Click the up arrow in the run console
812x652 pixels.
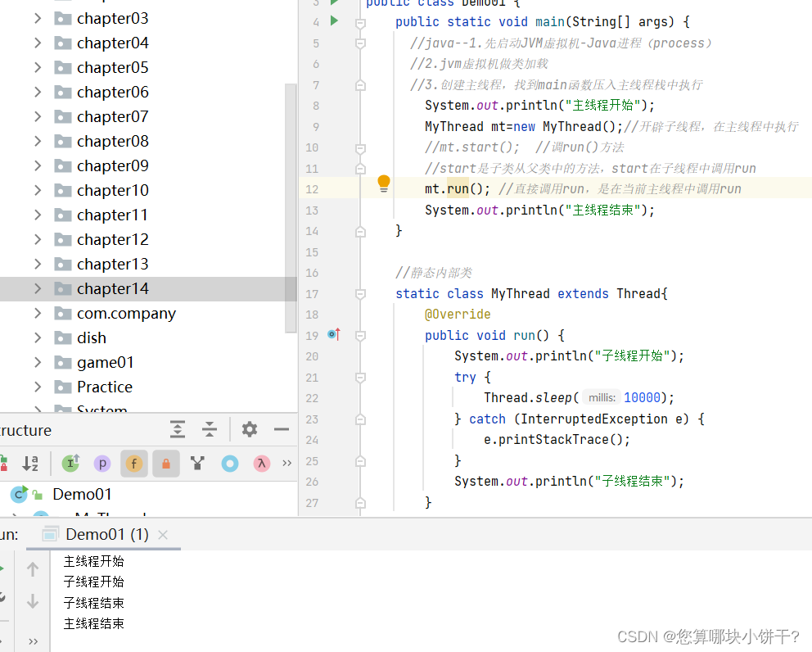coord(33,568)
